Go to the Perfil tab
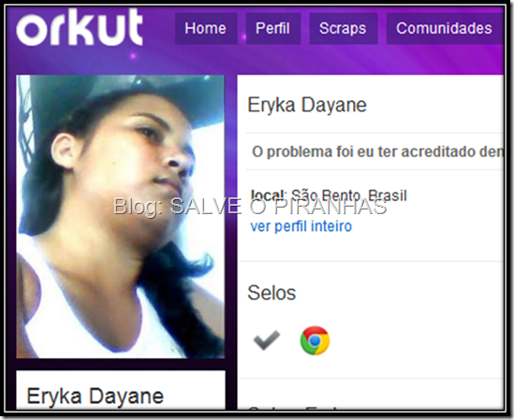Screen dimensions: 514x420 pos(272,28)
